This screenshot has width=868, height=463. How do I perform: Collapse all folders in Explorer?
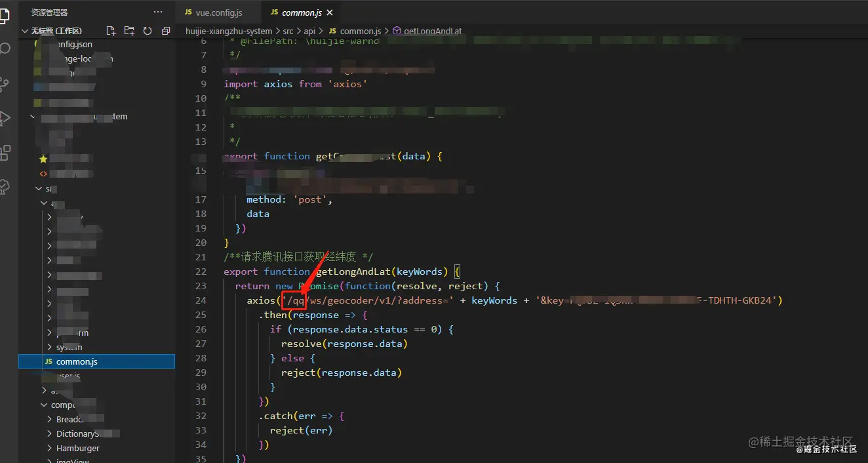point(165,31)
